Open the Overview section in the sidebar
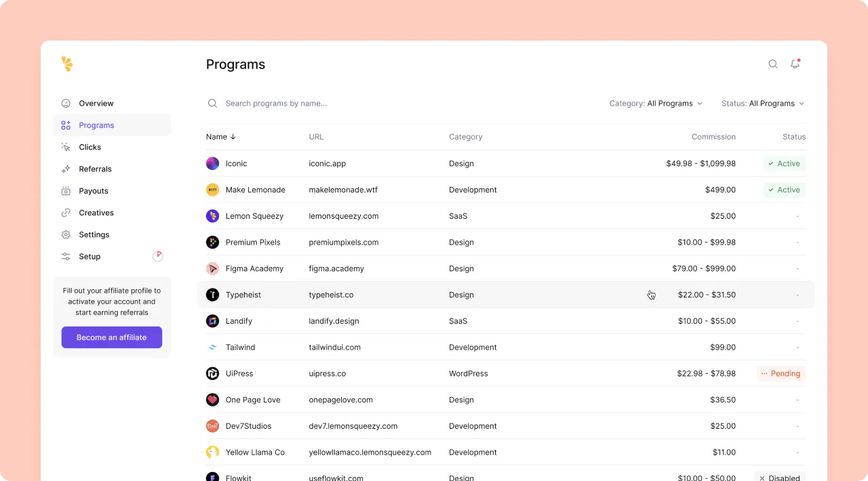Screen dimensions: 868x481 point(95,103)
